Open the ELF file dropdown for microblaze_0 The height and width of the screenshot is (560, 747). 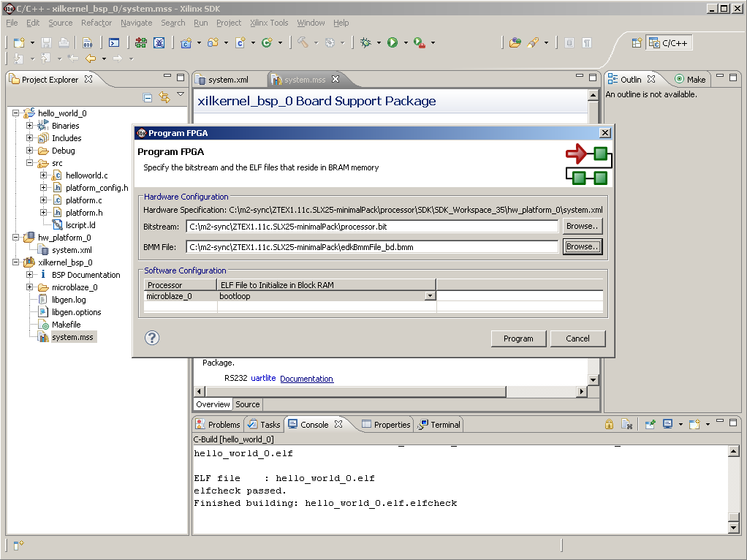click(x=430, y=296)
